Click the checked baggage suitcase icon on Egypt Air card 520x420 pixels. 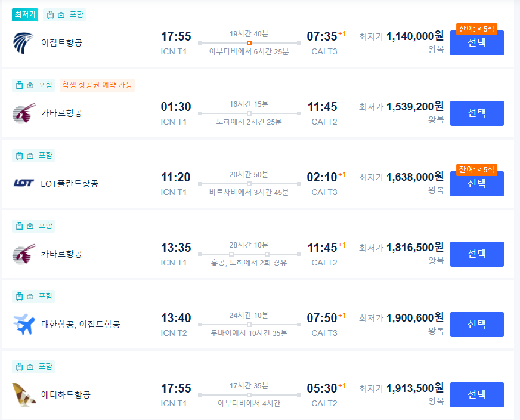(x=51, y=14)
